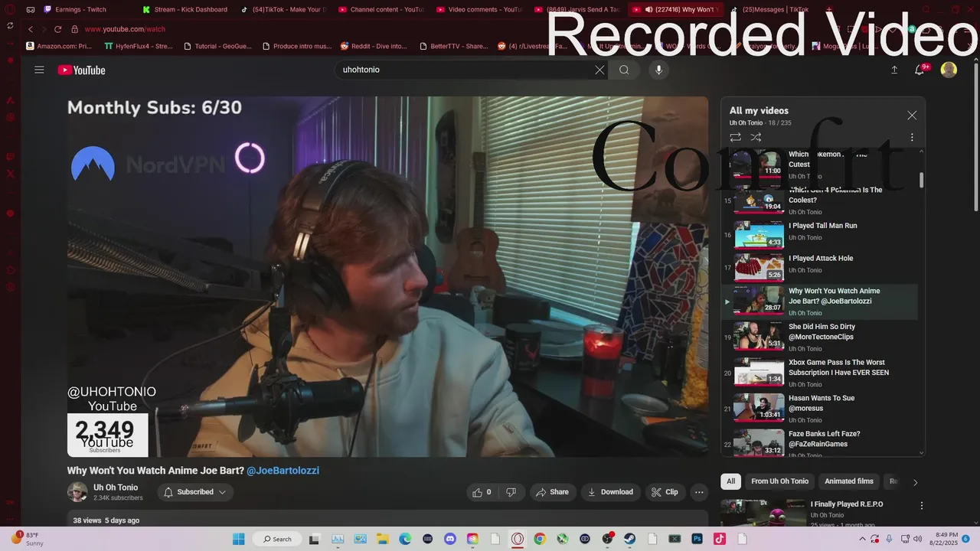Viewport: 980px width, 551px height.
Task: Clear the search box with the X icon
Action: pyautogui.click(x=599, y=70)
